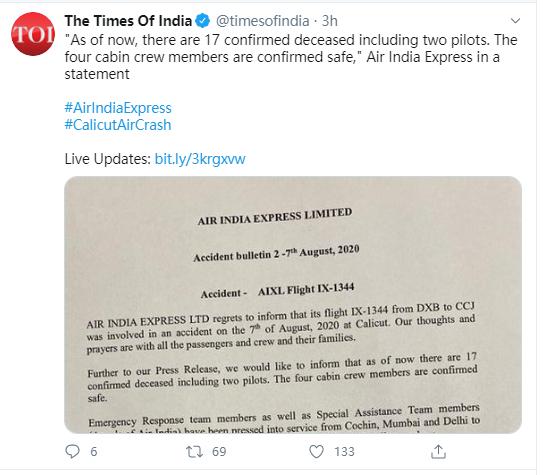Open the attached accident bulletin image
Image resolution: width=544 pixels, height=475 pixels.
pyautogui.click(x=293, y=305)
